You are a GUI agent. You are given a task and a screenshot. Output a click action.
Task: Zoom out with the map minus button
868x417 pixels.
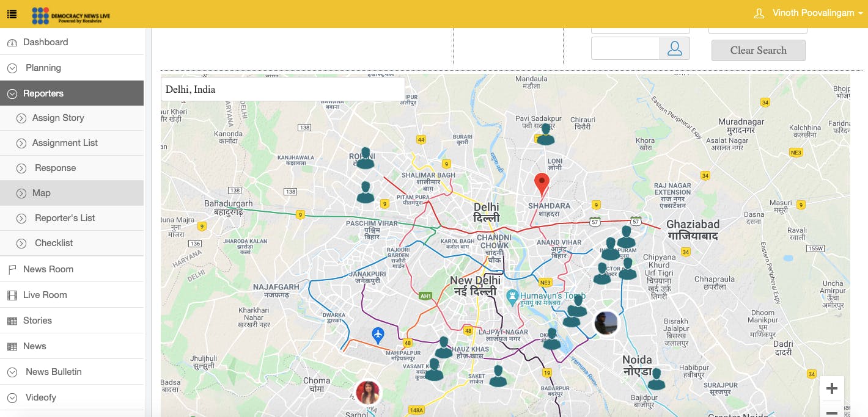831,412
